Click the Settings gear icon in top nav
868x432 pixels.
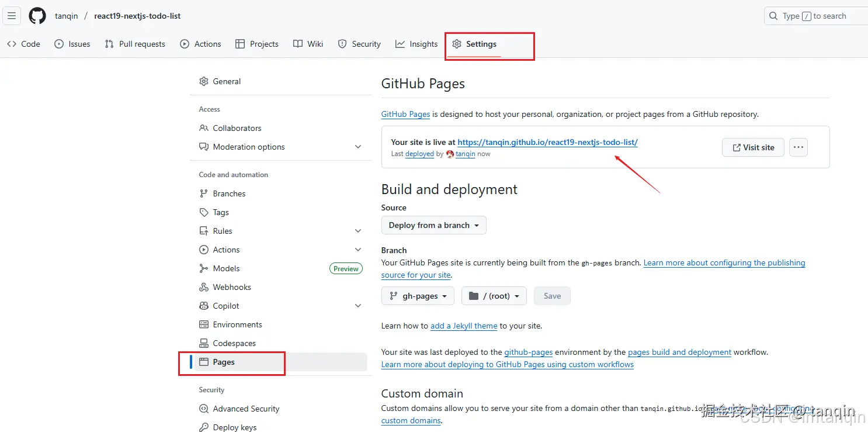(x=457, y=44)
